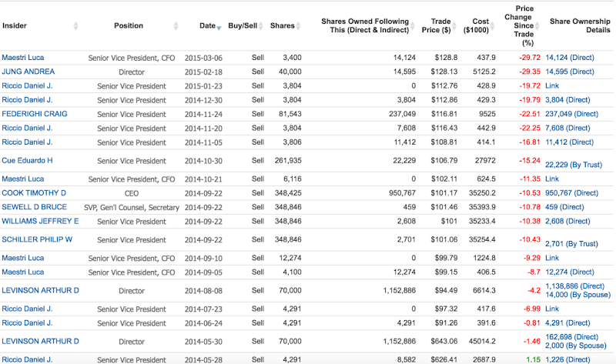Open COOK TIMOTHY D insider link
616x364 pixels.
tap(34, 192)
